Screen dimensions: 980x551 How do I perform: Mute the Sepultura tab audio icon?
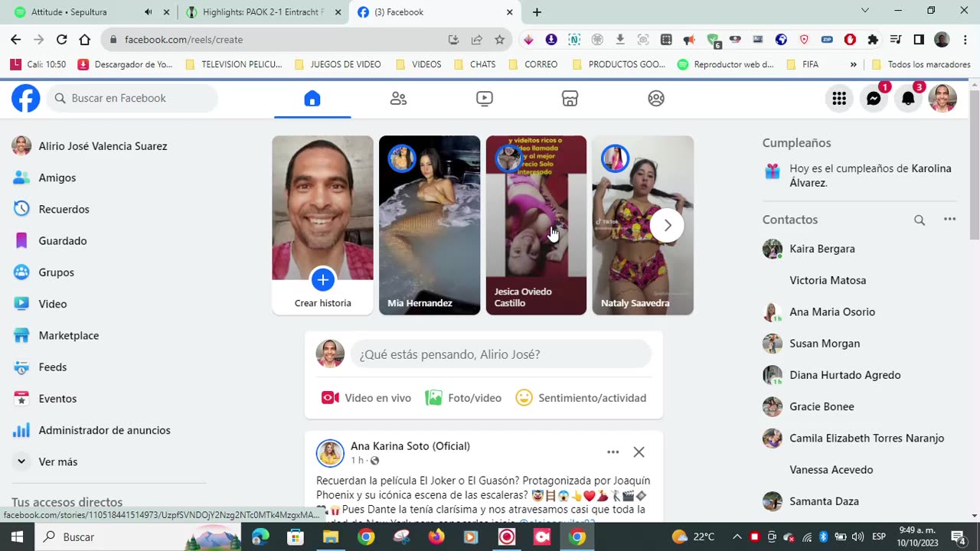pyautogui.click(x=149, y=12)
